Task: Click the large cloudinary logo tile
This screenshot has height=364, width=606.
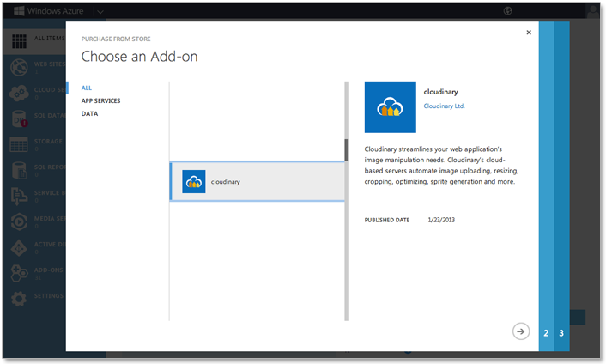Action: point(391,107)
